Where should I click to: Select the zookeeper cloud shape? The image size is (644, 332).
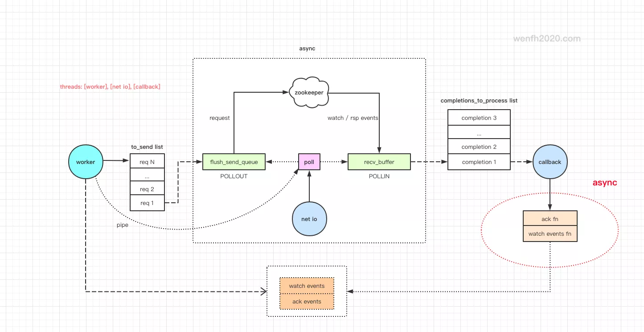click(x=309, y=92)
